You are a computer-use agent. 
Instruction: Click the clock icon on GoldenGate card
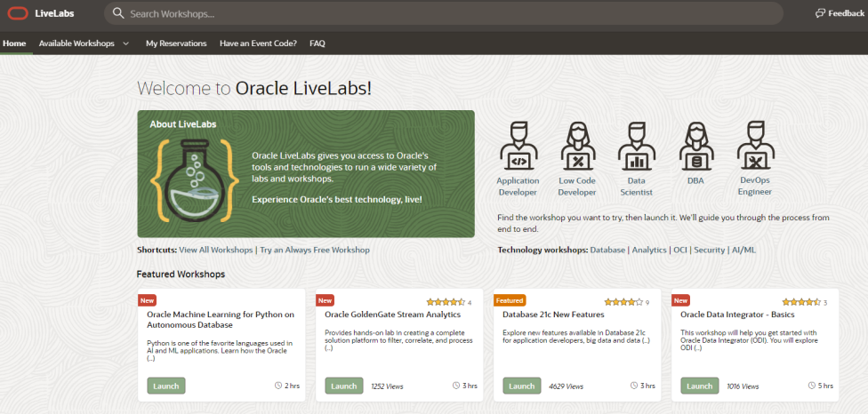(x=456, y=386)
